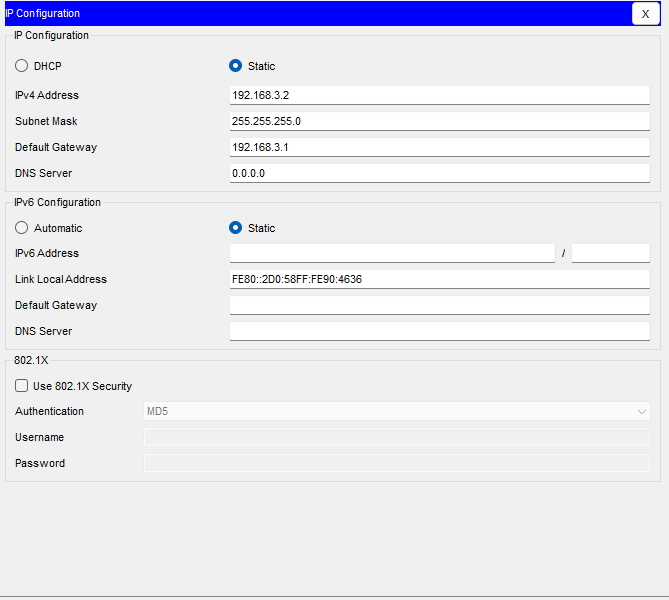Select the IPv6 Automatic radio button
This screenshot has height=600, width=669.
(x=21, y=228)
